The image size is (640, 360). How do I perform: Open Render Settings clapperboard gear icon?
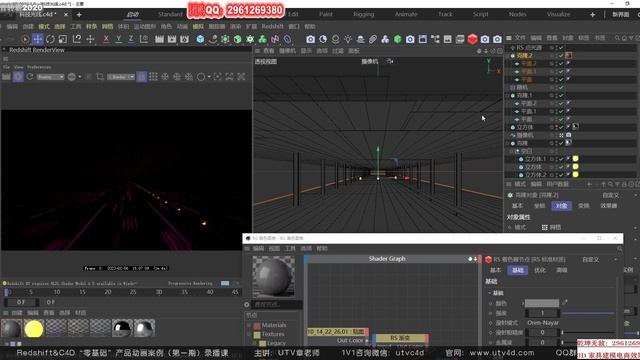pyautogui.click(x=184, y=39)
